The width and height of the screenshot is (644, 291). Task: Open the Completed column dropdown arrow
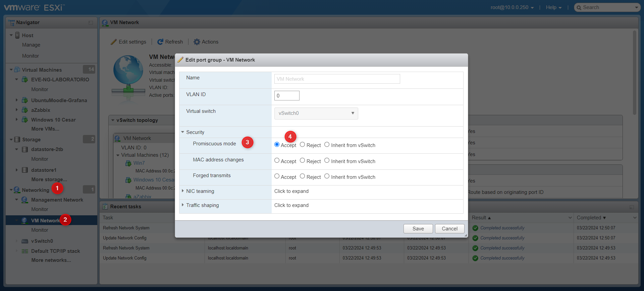click(x=635, y=218)
